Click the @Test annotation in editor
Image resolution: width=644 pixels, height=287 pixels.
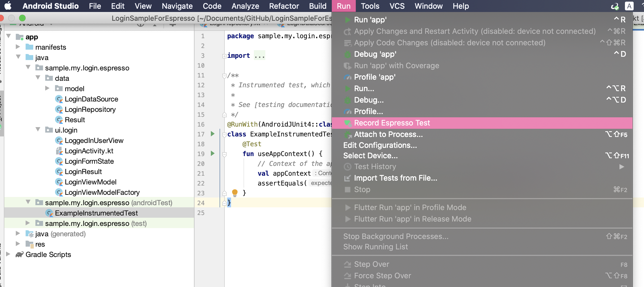[252, 144]
